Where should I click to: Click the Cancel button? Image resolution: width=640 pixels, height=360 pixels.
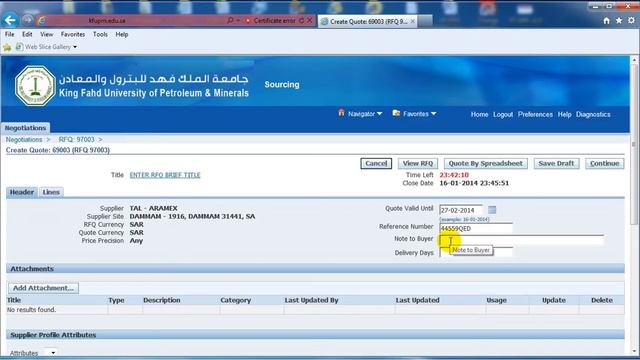point(376,163)
